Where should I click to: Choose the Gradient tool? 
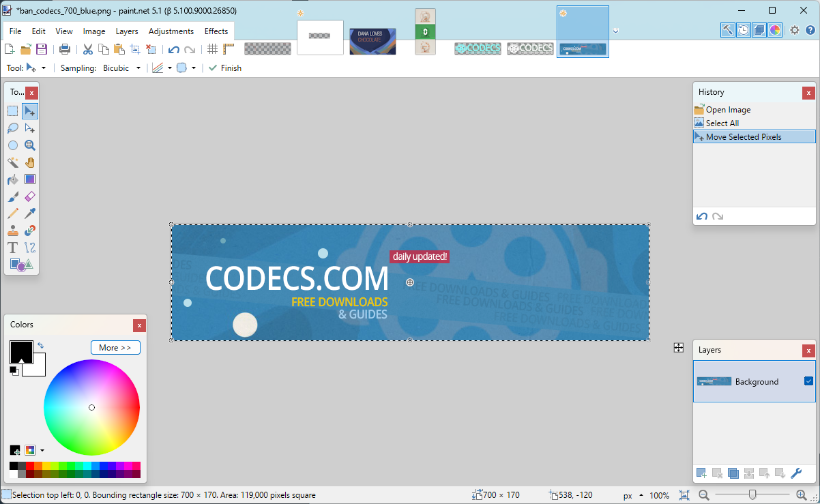30,179
